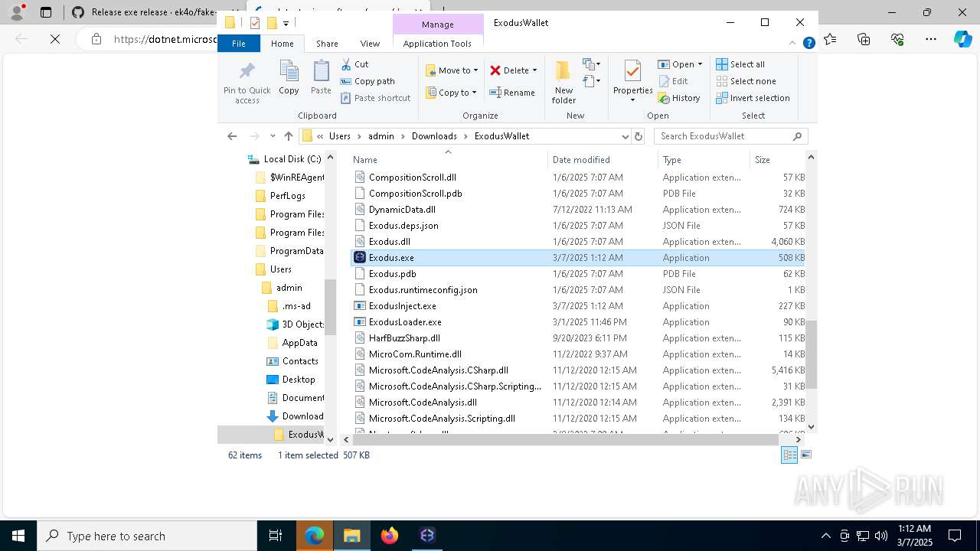Click the Rename command
The height and width of the screenshot is (551, 980).
[x=512, y=93]
